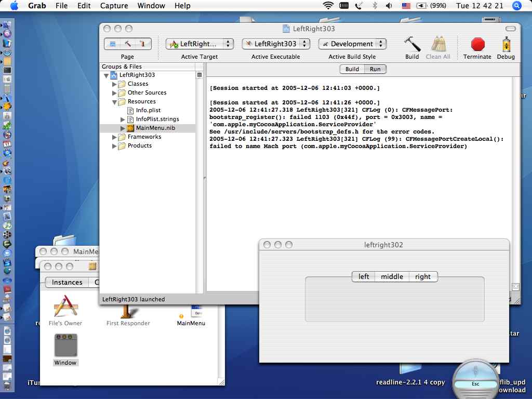
Task: Click the Groups & Files column options icon
Action: click(x=199, y=75)
